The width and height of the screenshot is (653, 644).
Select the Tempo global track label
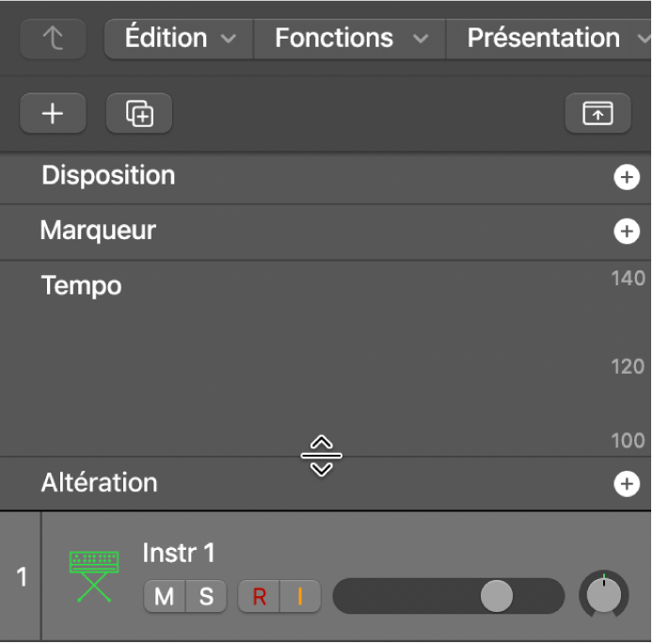pos(82,285)
